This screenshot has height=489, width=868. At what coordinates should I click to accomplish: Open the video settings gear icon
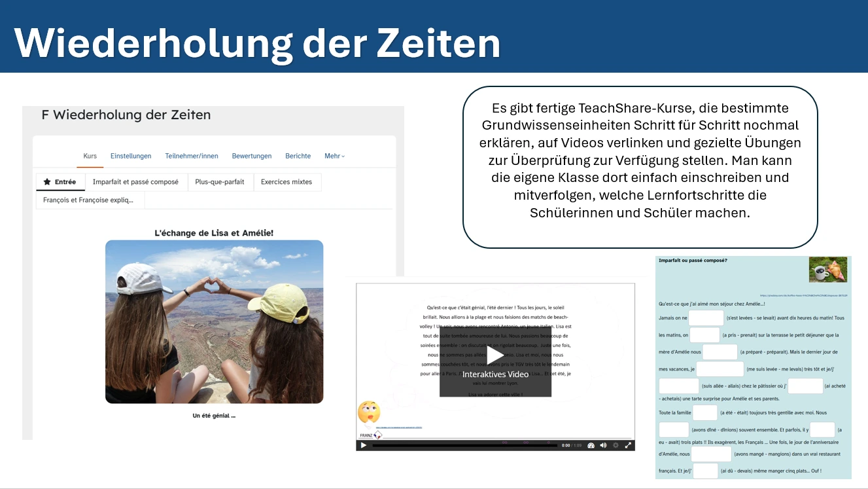(x=616, y=445)
